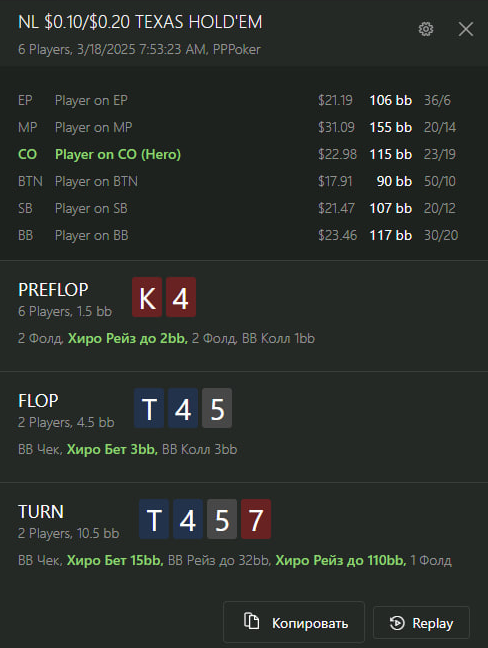The height and width of the screenshot is (648, 488).
Task: Click the hand title NL $0.10/$0.20 TEXAS HOLD'EM
Action: click(140, 22)
